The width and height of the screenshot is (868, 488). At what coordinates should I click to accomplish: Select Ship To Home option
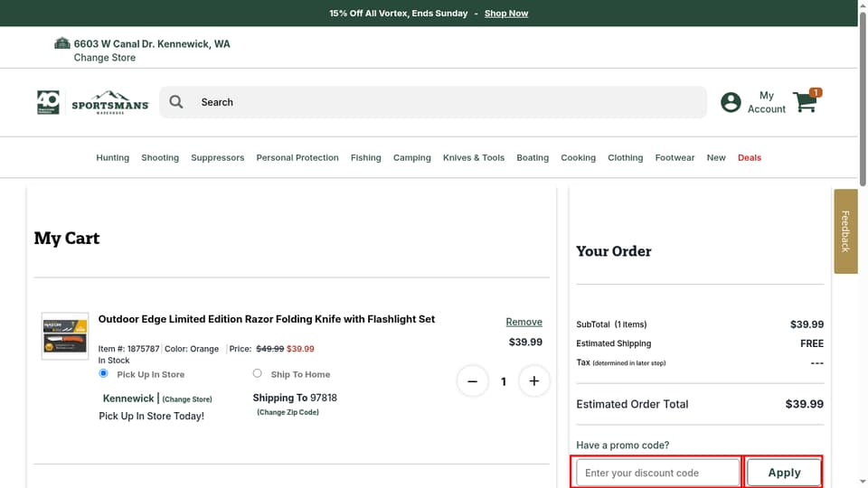(x=257, y=373)
